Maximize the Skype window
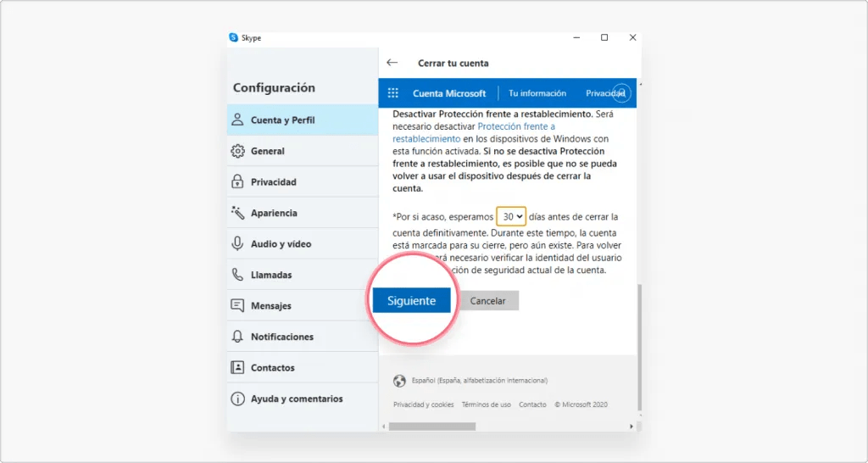 click(x=604, y=37)
